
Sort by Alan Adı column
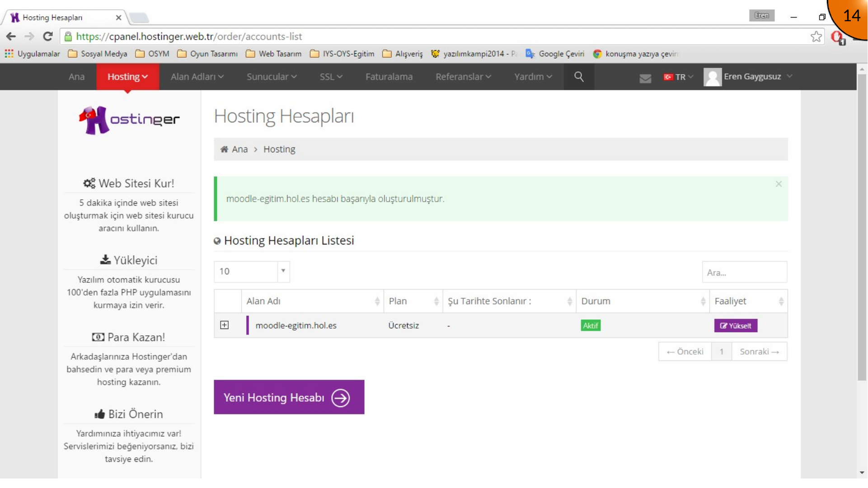click(313, 301)
